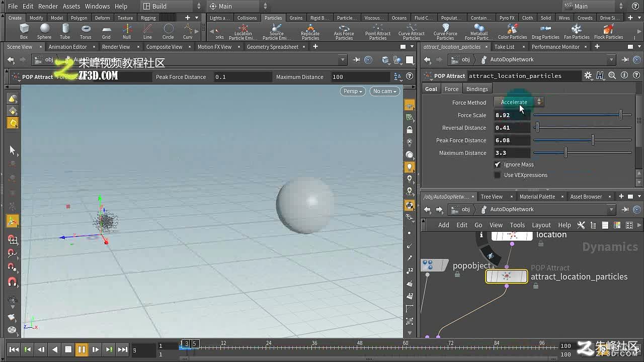The image size is (644, 362).
Task: Open the Performance Monitor tab
Action: click(x=555, y=47)
